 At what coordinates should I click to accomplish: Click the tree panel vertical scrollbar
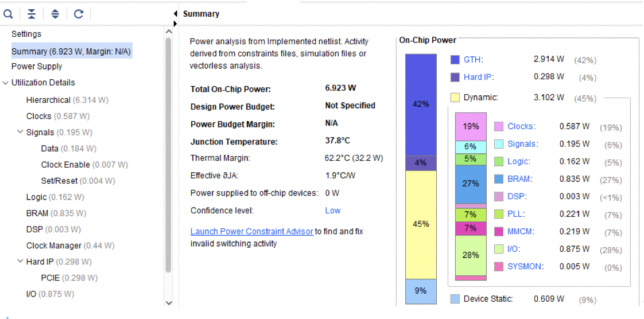(x=168, y=154)
